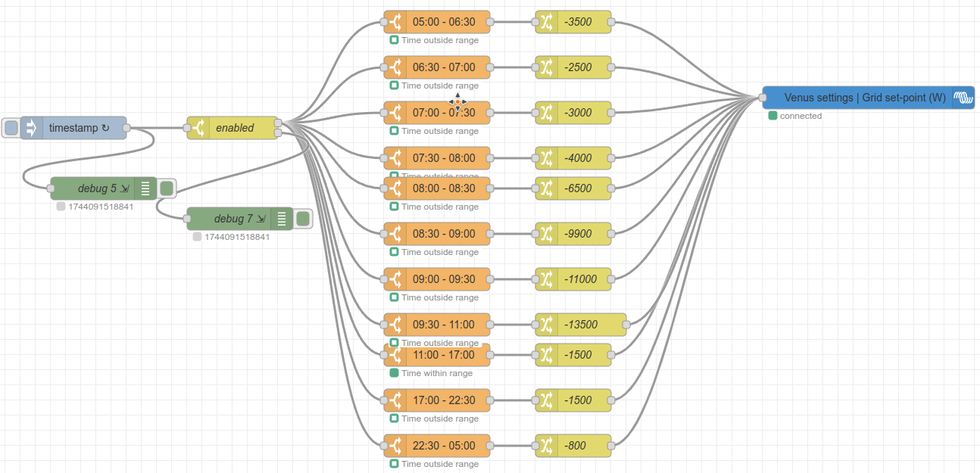Image resolution: width=980 pixels, height=473 pixels.
Task: Click the change icon on the -11000 node
Action: 547,279
